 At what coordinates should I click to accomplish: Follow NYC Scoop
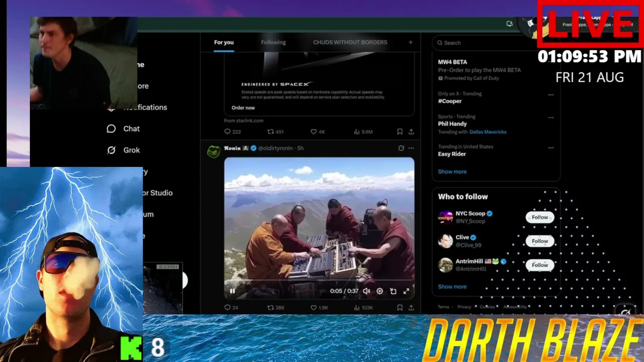540,217
